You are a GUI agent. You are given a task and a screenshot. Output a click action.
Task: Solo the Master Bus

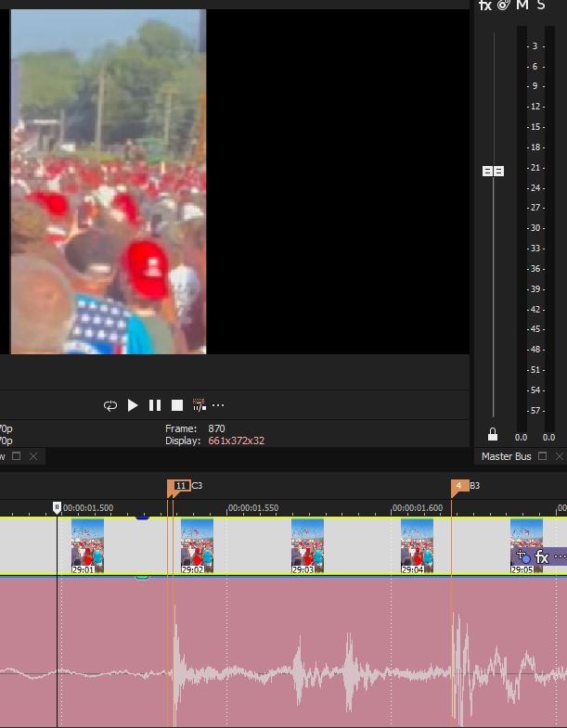[x=540, y=6]
